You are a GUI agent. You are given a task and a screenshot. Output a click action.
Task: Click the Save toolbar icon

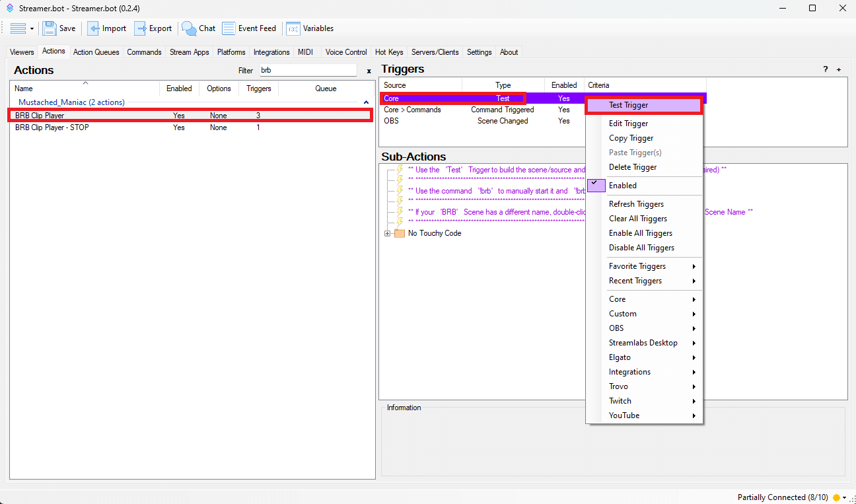pyautogui.click(x=50, y=28)
